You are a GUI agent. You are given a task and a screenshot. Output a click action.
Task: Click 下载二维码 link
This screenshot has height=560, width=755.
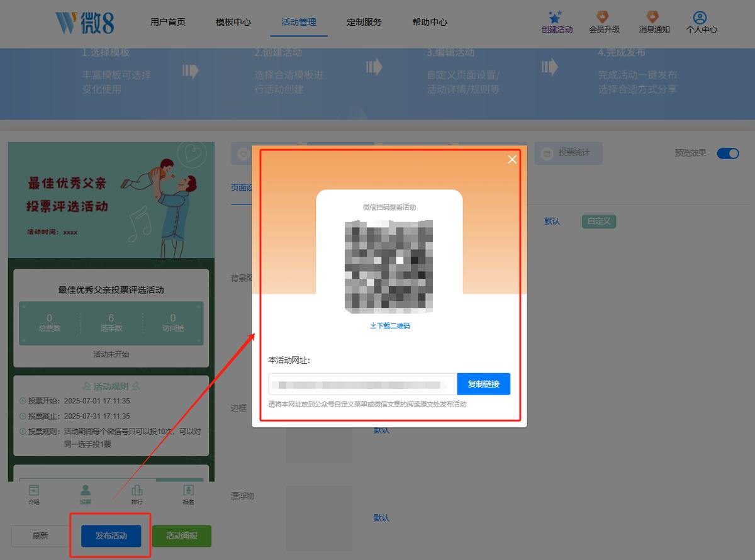(389, 326)
